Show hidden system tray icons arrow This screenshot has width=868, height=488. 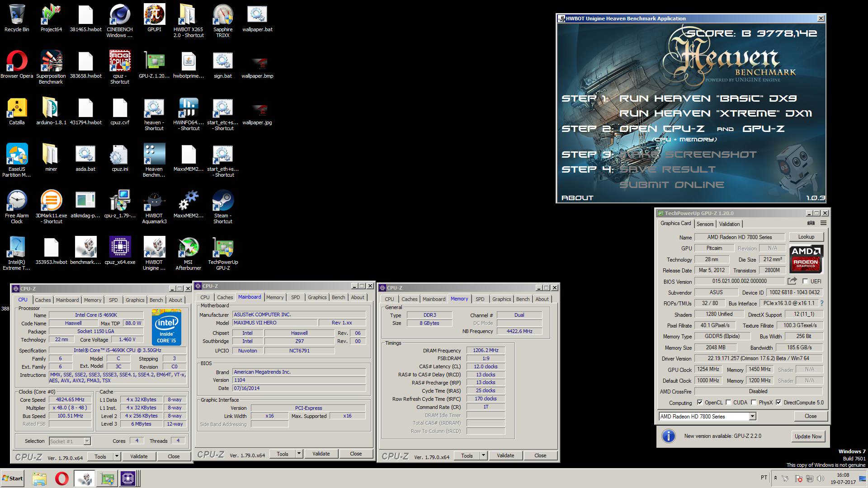pos(775,478)
